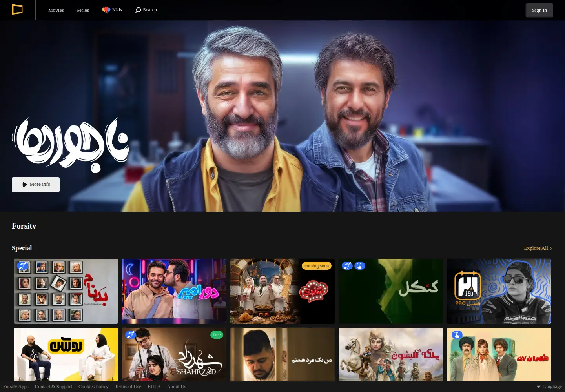Viewport: 565px width, 392px height.
Task: Open the Language dropdown in the footer
Action: click(549, 387)
